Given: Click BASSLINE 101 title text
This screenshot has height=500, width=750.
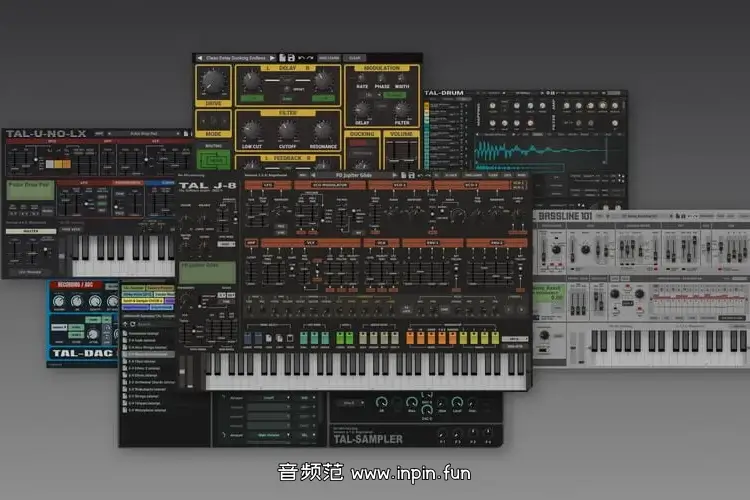Looking at the screenshot, I should coord(565,216).
